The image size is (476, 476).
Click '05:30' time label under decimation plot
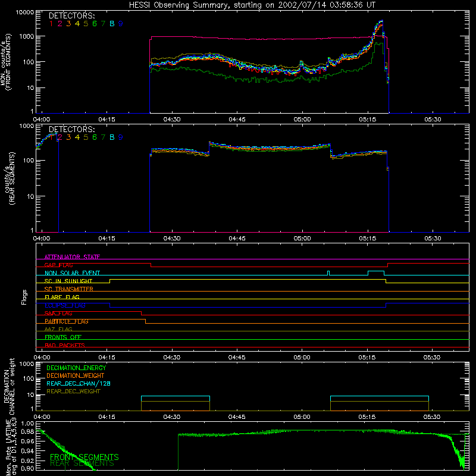point(432,417)
